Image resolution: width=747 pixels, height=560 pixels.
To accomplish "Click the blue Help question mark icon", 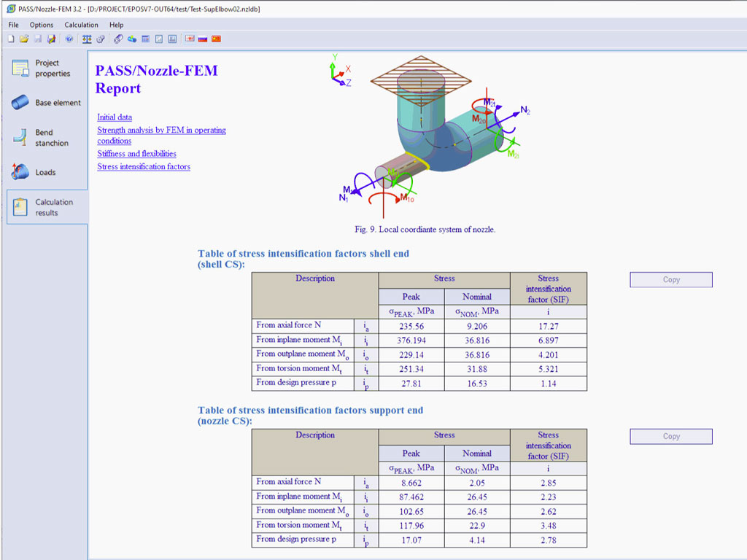I will [69, 39].
